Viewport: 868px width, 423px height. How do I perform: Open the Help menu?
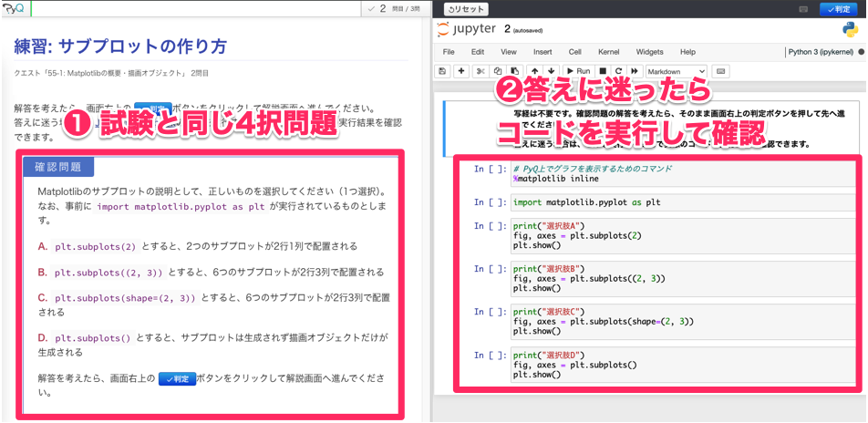687,52
